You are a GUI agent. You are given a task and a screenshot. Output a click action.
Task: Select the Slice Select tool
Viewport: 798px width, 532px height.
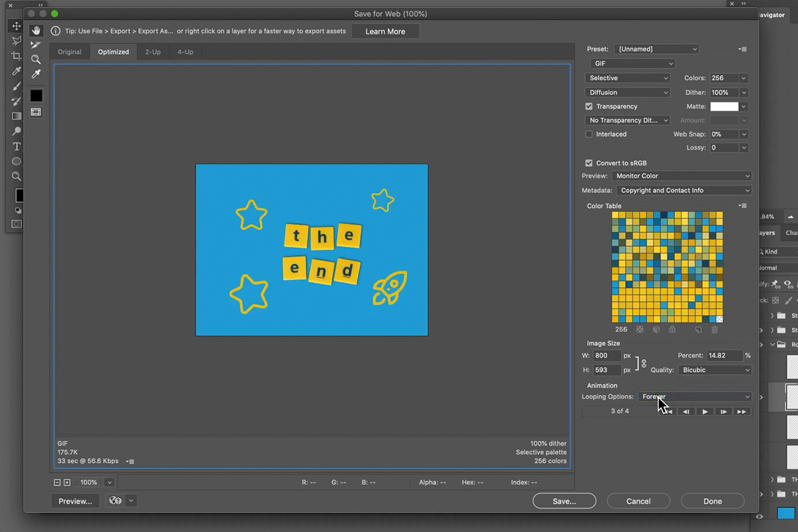[36, 45]
